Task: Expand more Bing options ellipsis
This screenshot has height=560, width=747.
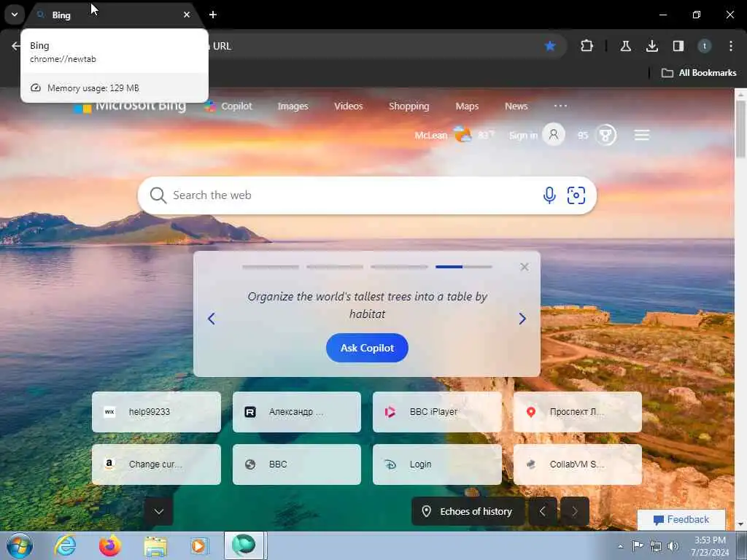Action: 560,106
